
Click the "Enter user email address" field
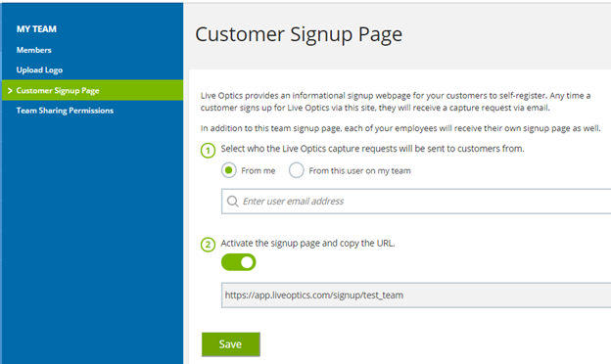point(416,202)
